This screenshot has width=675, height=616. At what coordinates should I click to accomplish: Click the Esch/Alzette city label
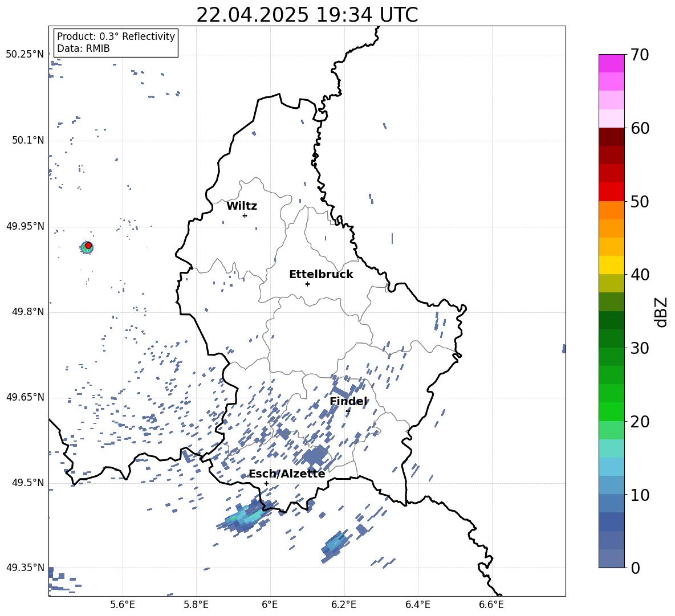pyautogui.click(x=287, y=474)
